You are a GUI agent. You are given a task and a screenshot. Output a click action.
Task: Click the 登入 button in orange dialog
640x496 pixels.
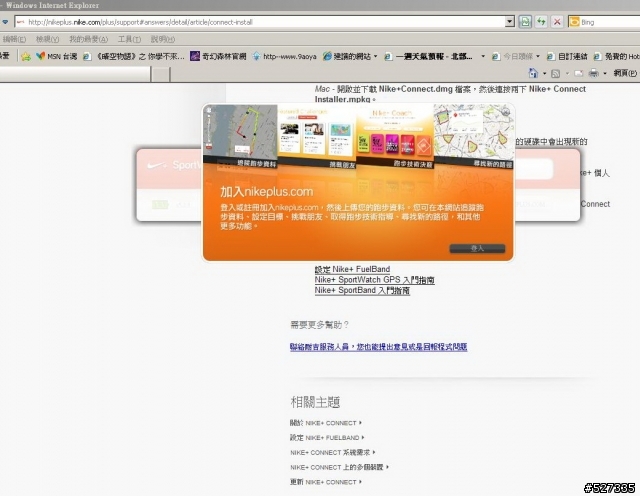tap(477, 248)
